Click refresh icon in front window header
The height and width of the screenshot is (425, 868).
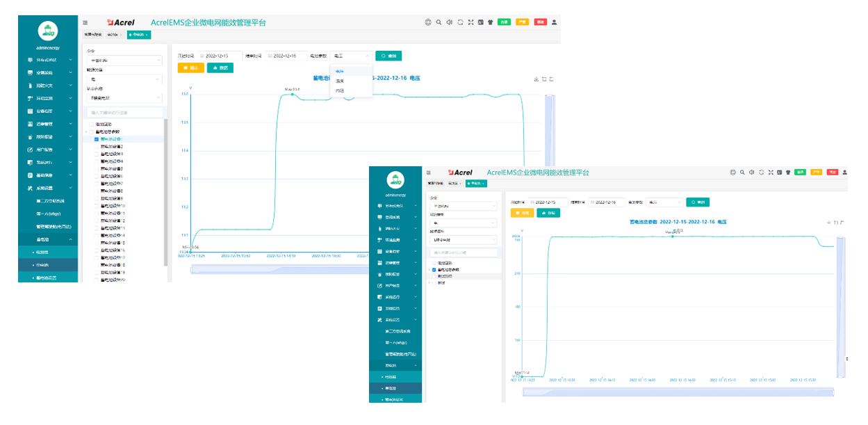click(762, 173)
